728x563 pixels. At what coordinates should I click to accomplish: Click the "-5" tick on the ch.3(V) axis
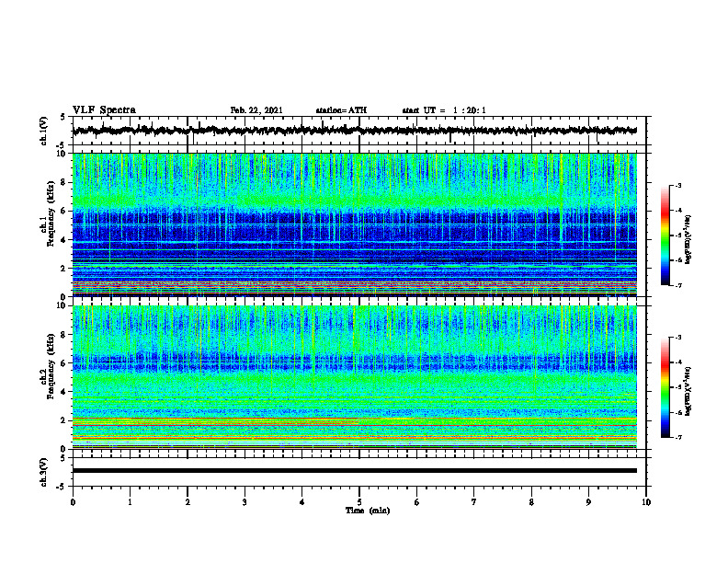62,487
